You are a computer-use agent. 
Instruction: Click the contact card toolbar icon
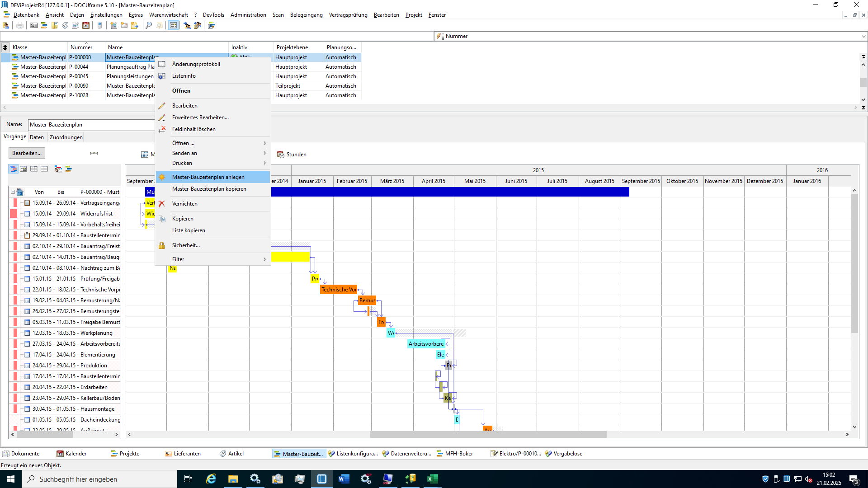[x=34, y=26]
